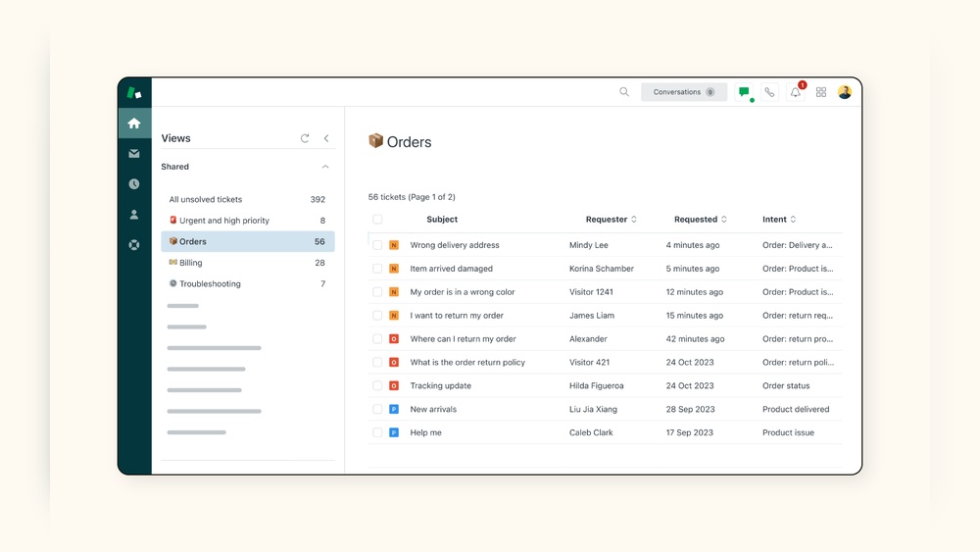The width and height of the screenshot is (980, 552).
Task: Click requester Caleb Clark
Action: [x=591, y=432]
